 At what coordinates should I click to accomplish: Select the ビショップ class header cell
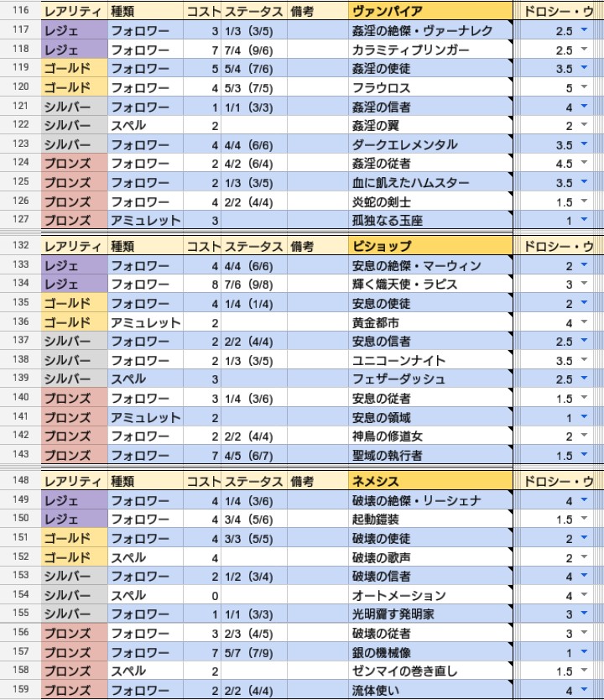tap(430, 246)
